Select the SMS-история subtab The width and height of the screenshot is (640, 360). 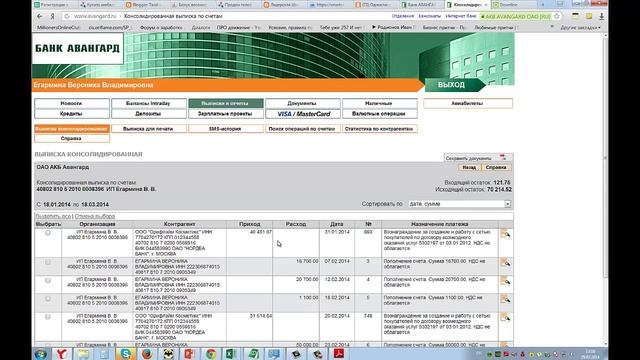coord(225,129)
